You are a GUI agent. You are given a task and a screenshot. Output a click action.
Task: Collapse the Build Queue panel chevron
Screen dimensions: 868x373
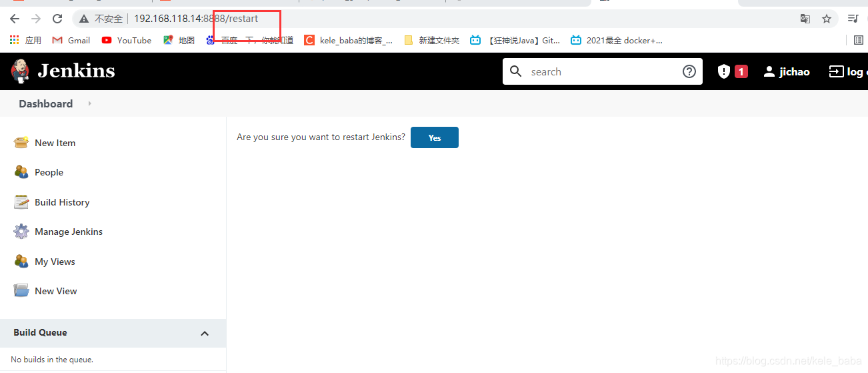pos(205,333)
